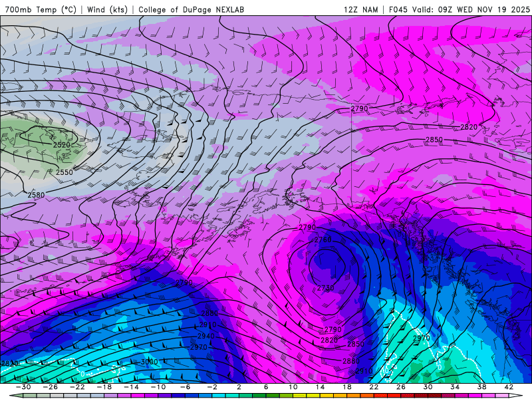Click "College of DuPage NEXLAB" credit text

(x=191, y=9)
